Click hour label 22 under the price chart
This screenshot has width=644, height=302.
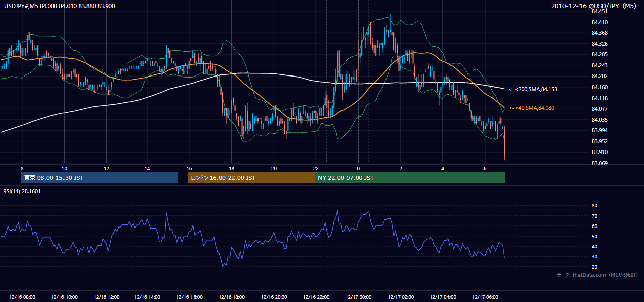(x=316, y=168)
